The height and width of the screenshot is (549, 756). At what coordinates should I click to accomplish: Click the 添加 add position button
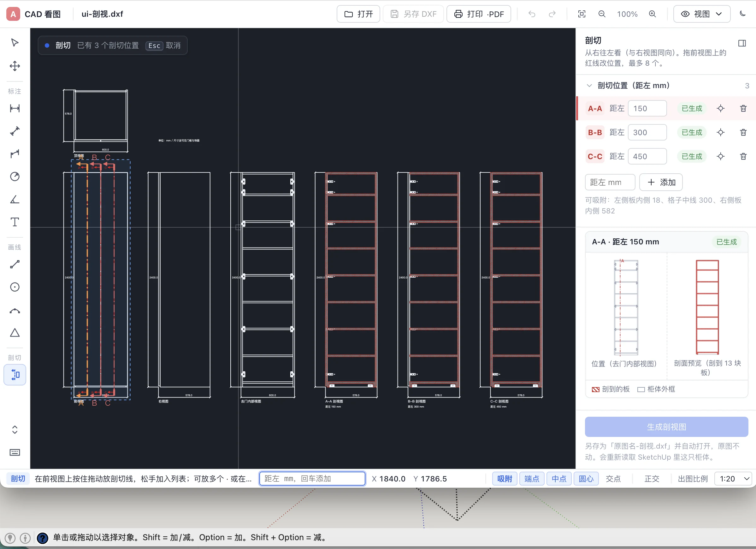pos(661,182)
